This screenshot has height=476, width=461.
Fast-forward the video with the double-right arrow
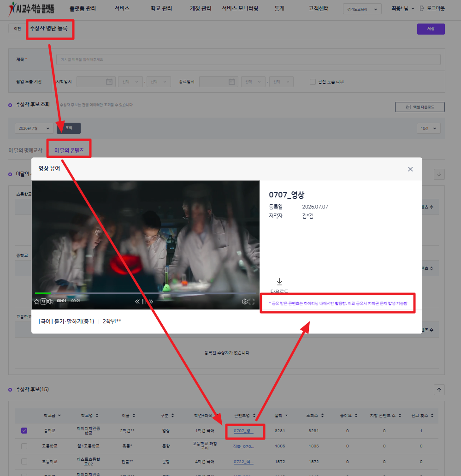point(151,302)
